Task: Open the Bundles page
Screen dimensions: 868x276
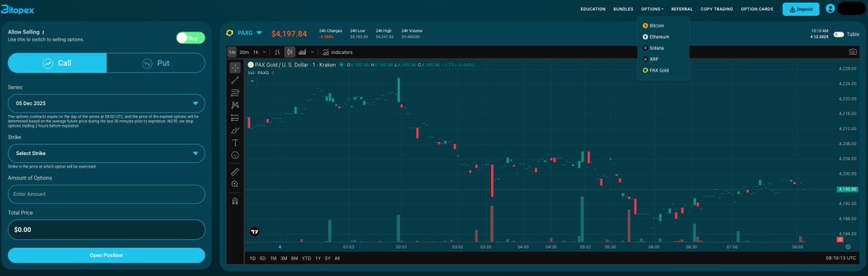Action: [x=623, y=9]
